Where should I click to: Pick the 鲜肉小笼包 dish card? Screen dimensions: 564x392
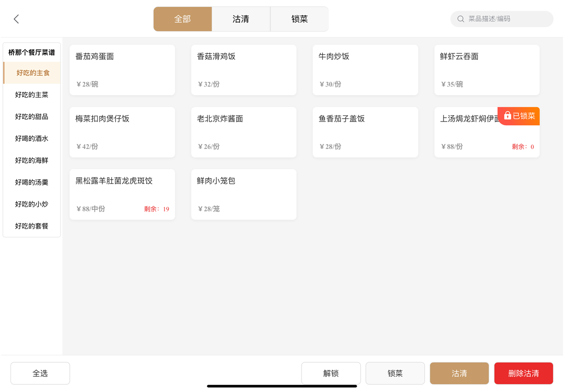244,195
